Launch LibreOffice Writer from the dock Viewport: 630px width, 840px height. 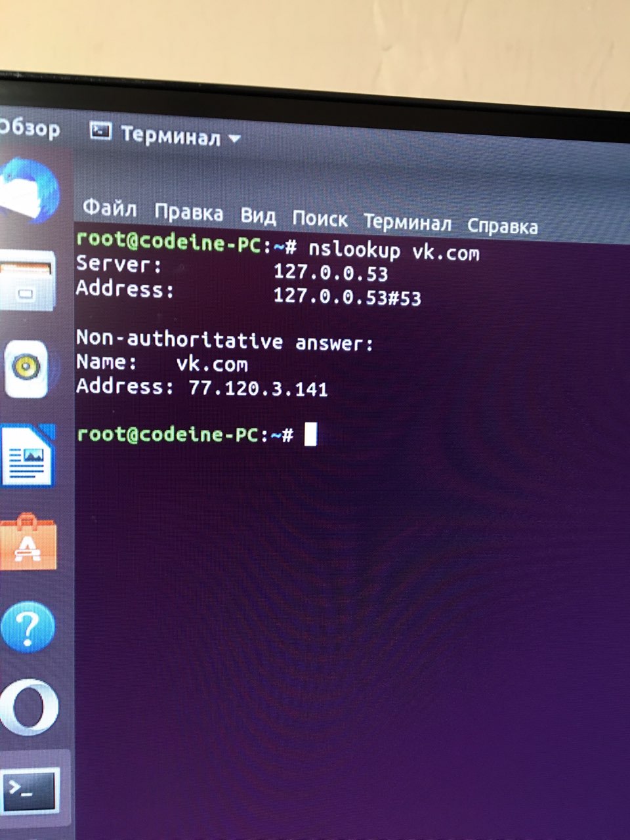point(27,455)
